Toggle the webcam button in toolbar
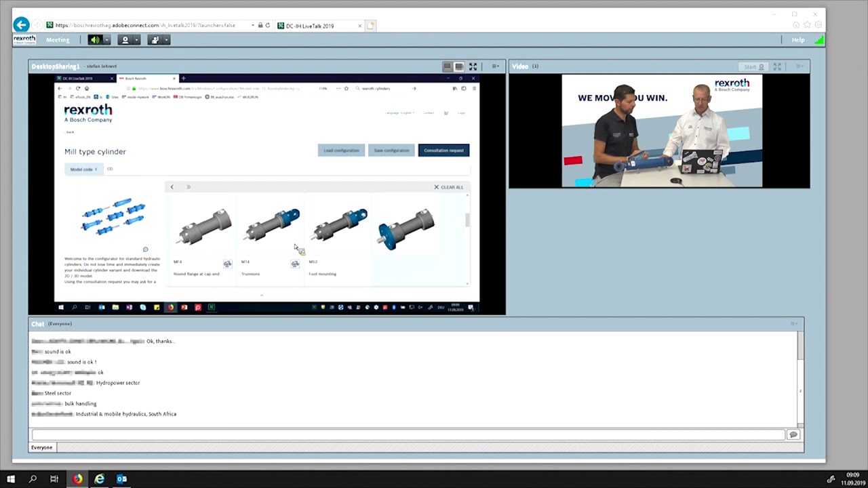Viewport: 868px width, 488px height. tap(125, 40)
